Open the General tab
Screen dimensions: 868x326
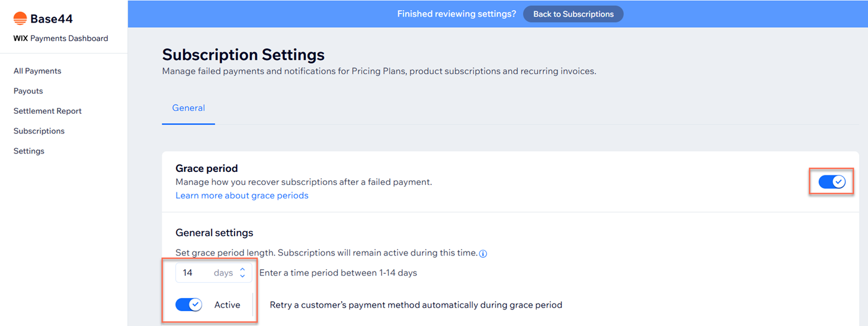tap(188, 108)
